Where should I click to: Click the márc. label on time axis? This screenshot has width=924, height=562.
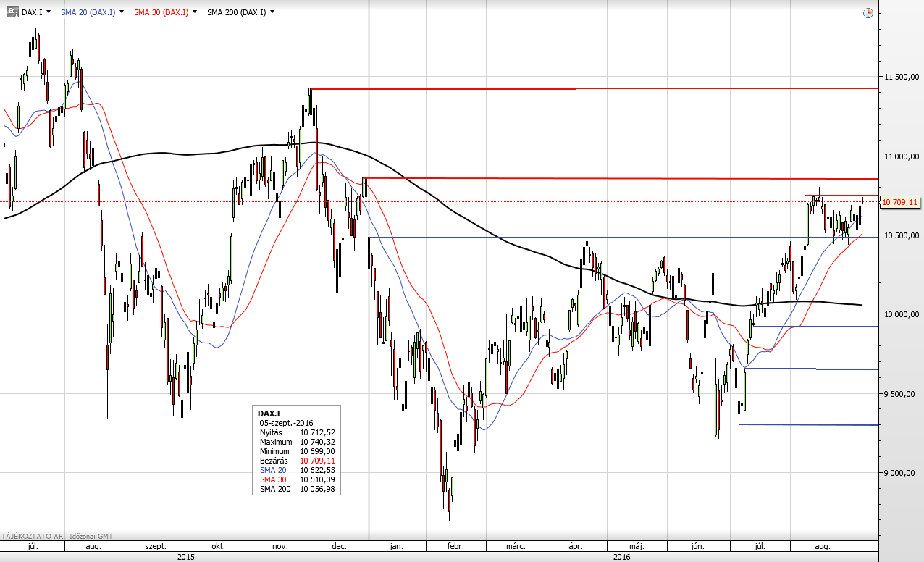tap(515, 547)
